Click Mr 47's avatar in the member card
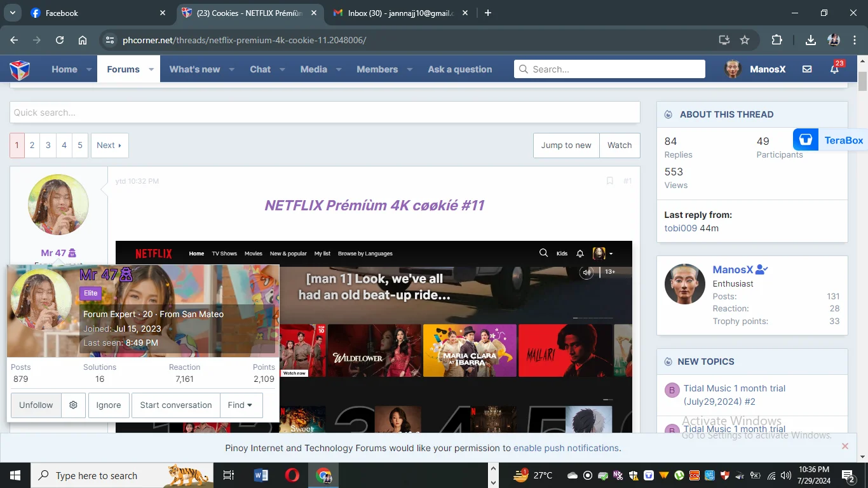Screen dimensions: 868x488 (41, 299)
